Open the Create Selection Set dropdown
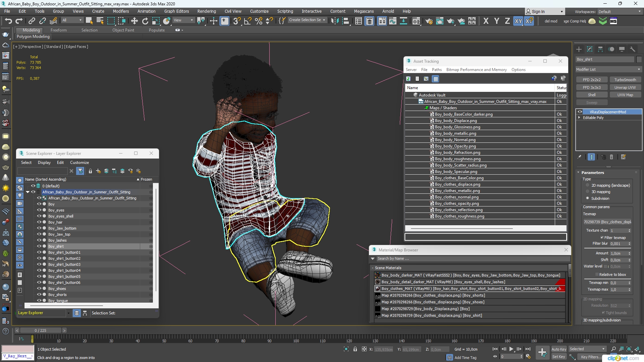Viewport: 644px width, 362px height. pos(307,20)
